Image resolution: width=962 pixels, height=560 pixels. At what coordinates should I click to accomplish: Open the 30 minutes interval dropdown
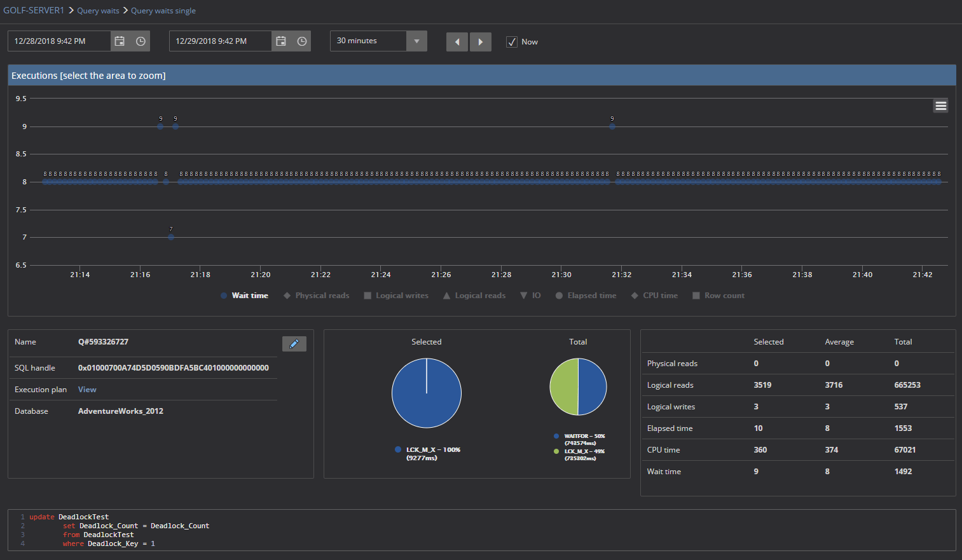tap(416, 41)
